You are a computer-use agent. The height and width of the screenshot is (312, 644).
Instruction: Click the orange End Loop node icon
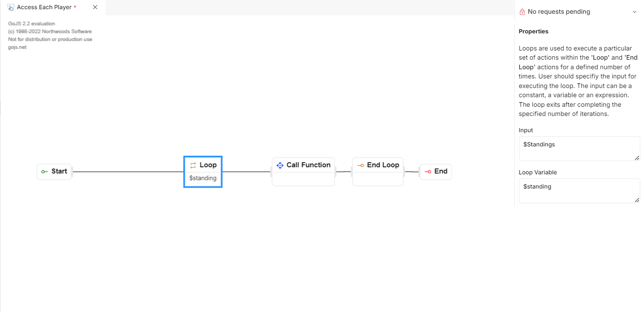click(361, 165)
